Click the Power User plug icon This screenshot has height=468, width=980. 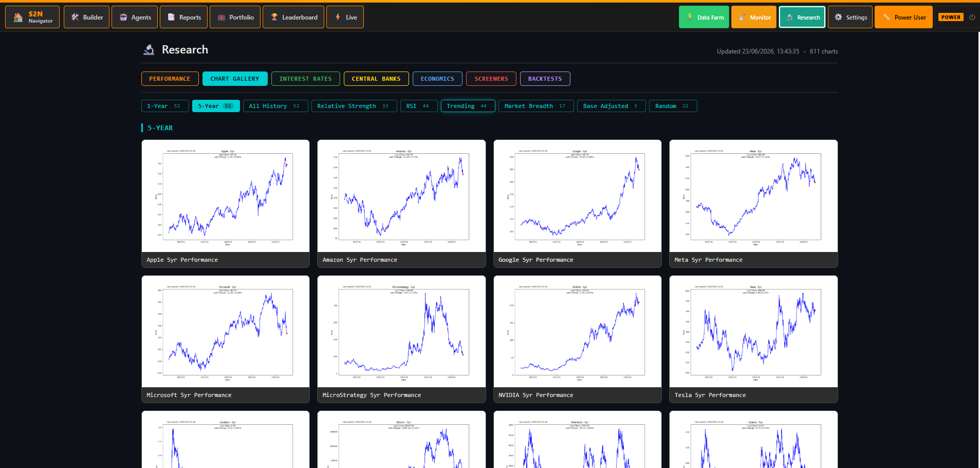[886, 17]
